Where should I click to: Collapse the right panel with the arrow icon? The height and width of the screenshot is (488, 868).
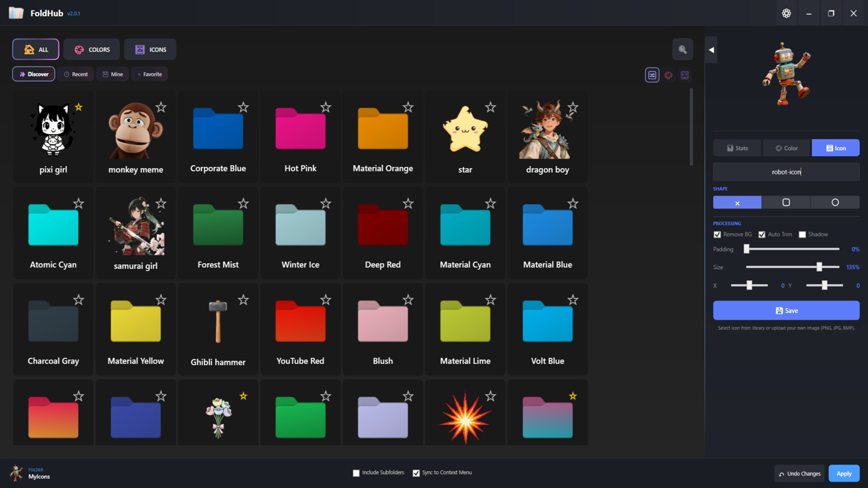click(x=711, y=49)
